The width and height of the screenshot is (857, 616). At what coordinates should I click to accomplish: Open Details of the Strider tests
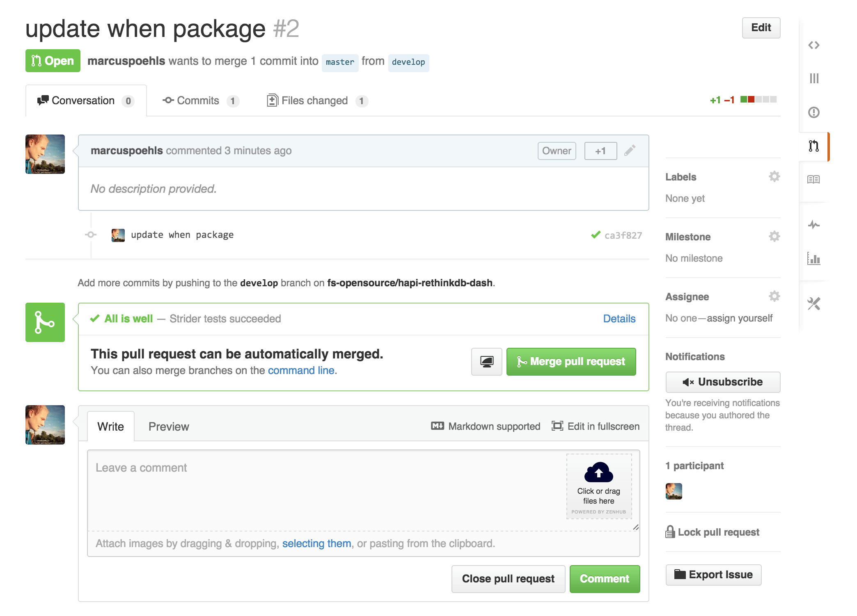tap(619, 319)
